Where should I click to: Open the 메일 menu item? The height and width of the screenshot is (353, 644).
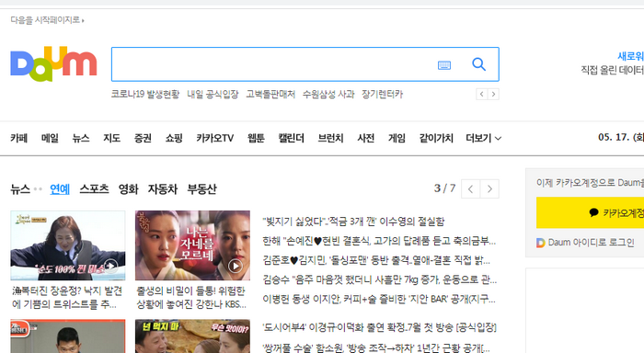50,138
